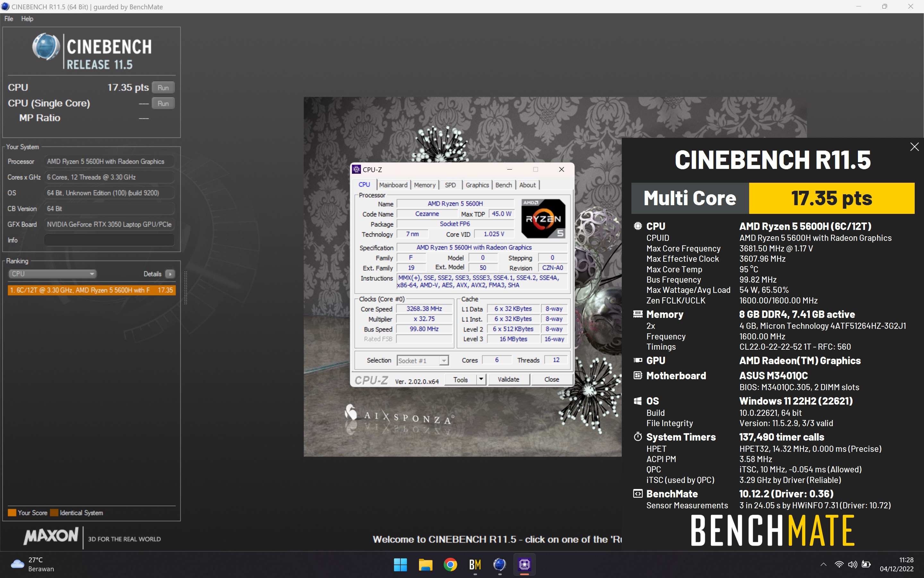The image size is (924, 578).
Task: Open the weather widget showing 27°C
Action: [33, 564]
